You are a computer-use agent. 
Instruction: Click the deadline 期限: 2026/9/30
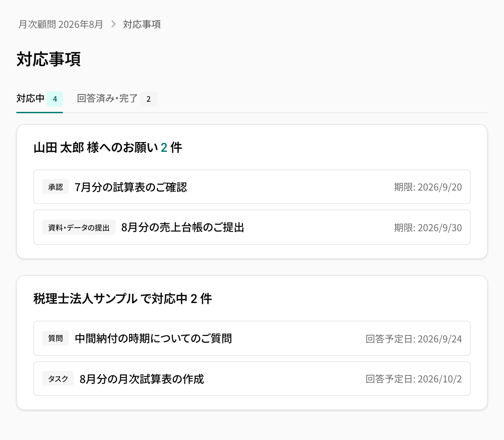tap(428, 227)
